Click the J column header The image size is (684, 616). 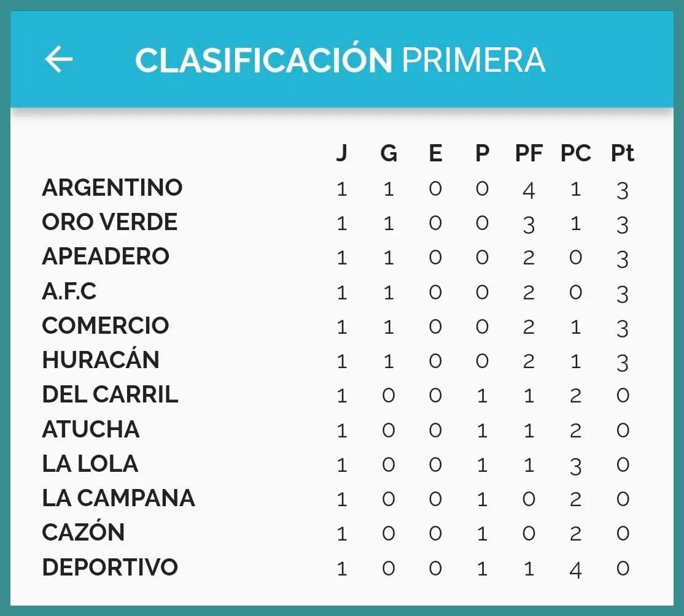[x=341, y=153]
